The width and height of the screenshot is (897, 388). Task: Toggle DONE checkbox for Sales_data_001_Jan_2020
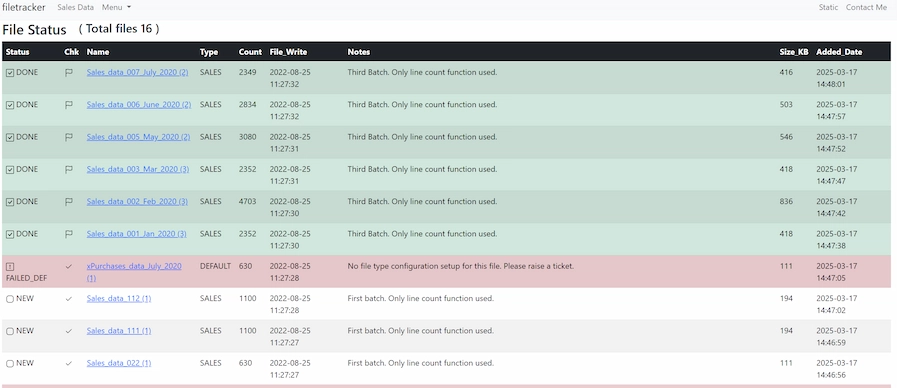point(10,235)
